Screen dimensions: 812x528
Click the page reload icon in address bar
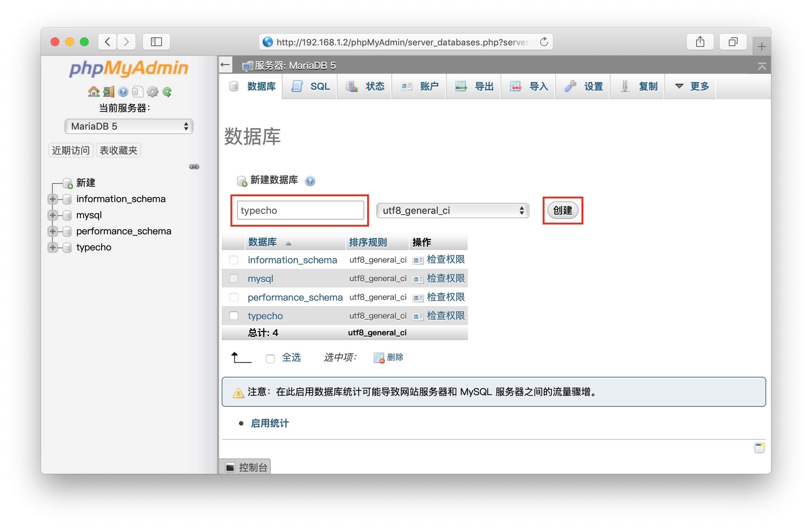(544, 42)
